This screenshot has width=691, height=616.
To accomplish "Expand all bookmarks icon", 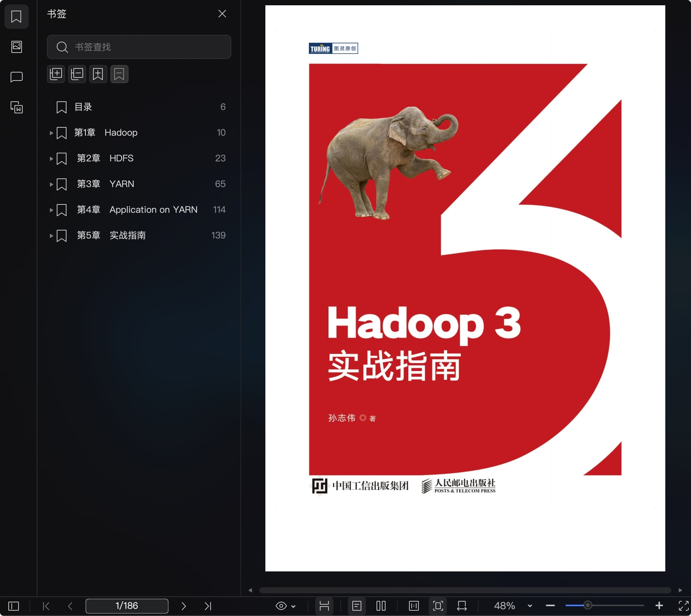I will (56, 74).
